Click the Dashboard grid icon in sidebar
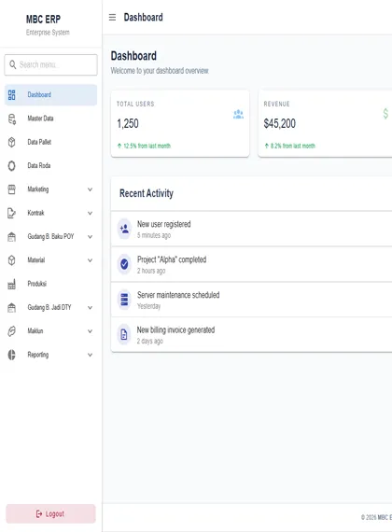The width and height of the screenshot is (392, 532). tap(11, 95)
